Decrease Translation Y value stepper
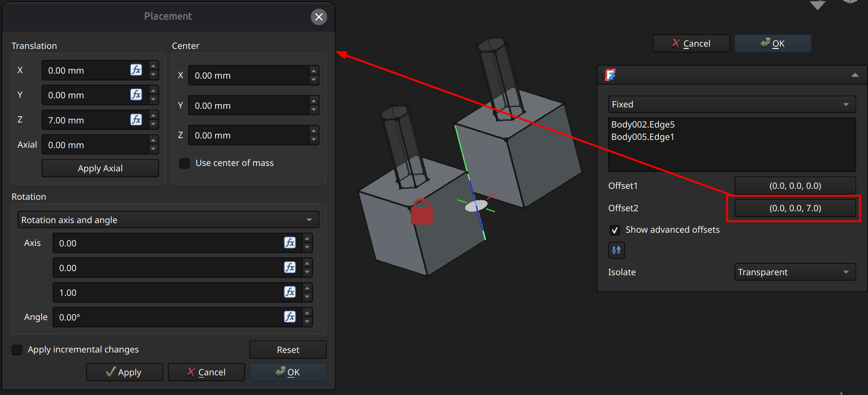The height and width of the screenshot is (395, 868). coord(153,100)
